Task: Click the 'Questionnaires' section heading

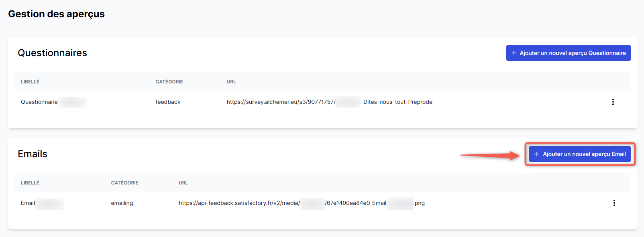Action: tap(52, 53)
